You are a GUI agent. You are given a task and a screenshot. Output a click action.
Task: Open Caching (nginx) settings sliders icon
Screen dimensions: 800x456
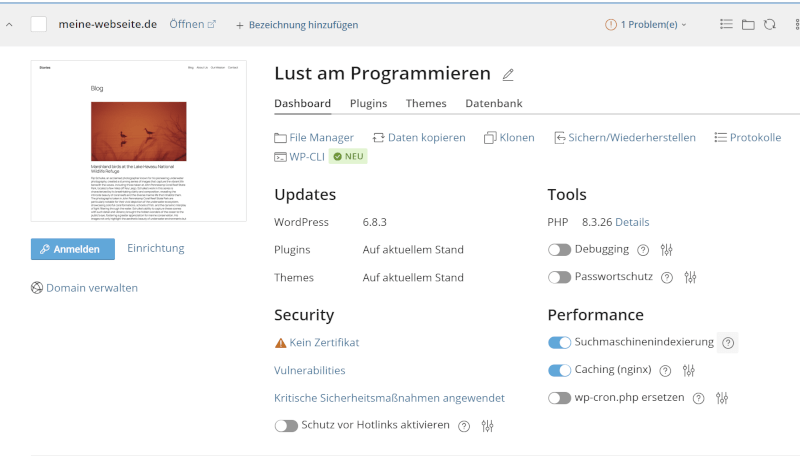coord(687,371)
